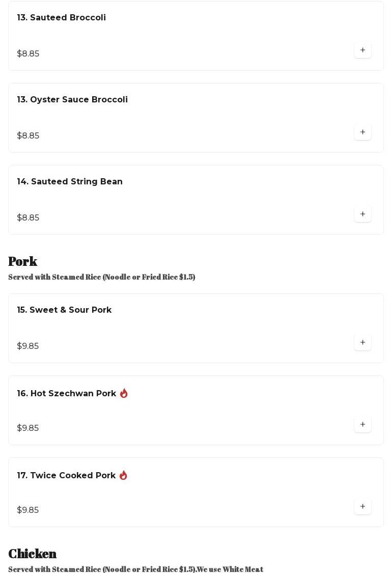Click the Pork section heading
This screenshot has width=392, height=573.
(x=23, y=261)
